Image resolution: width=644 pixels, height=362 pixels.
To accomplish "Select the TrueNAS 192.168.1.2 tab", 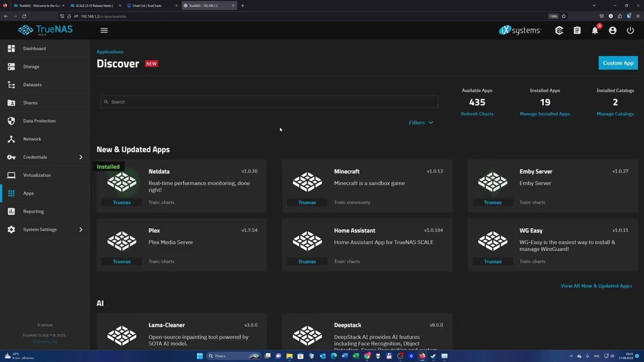I will [x=209, y=6].
